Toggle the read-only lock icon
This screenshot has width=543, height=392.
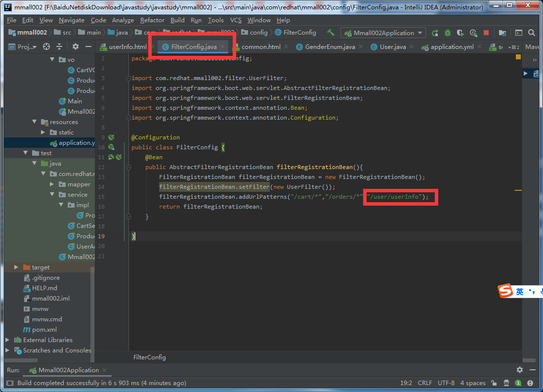[494, 383]
